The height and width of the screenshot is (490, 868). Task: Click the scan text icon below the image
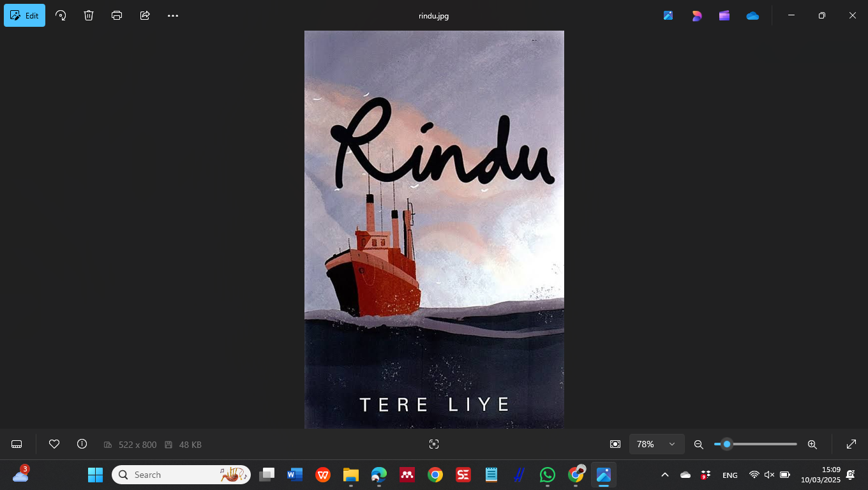[434, 444]
